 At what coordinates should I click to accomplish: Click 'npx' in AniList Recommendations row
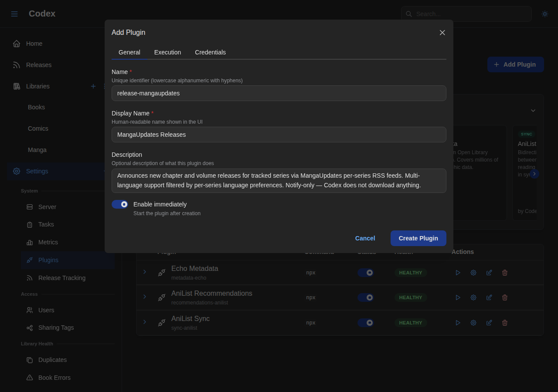click(x=311, y=297)
